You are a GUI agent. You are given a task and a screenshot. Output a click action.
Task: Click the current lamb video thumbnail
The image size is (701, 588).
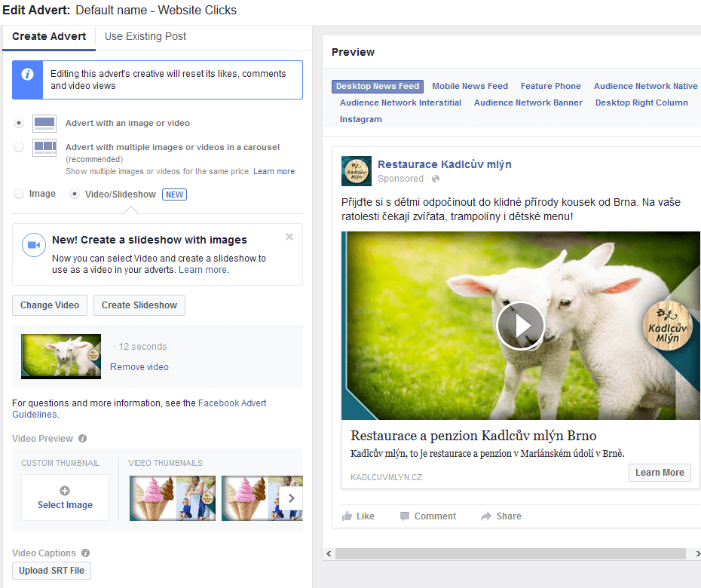(x=61, y=357)
